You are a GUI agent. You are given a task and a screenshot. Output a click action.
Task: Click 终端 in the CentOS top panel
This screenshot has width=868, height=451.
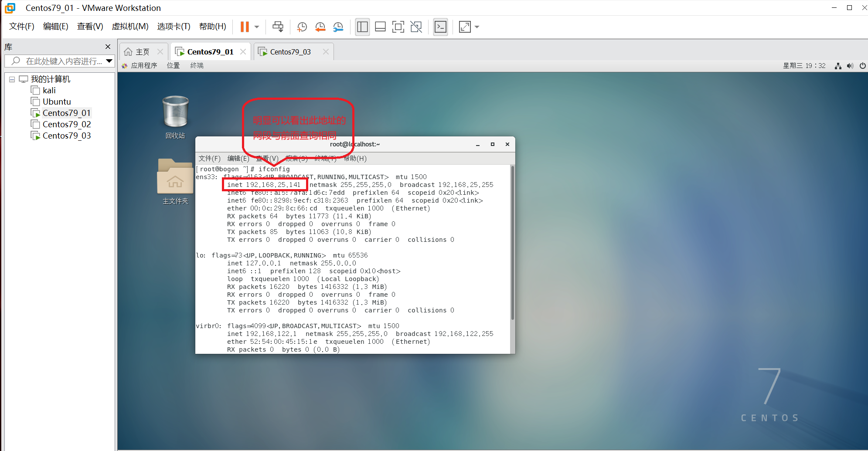[197, 65]
